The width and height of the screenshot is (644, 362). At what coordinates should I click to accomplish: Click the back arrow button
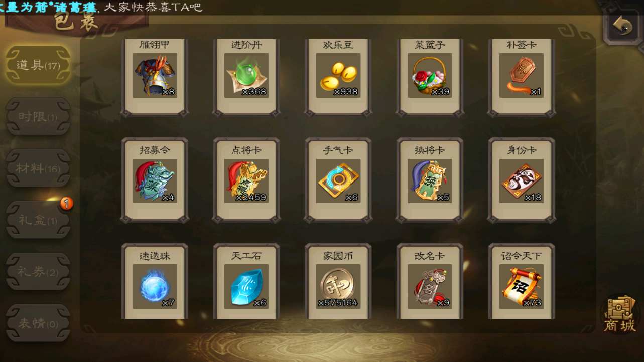pos(623,25)
